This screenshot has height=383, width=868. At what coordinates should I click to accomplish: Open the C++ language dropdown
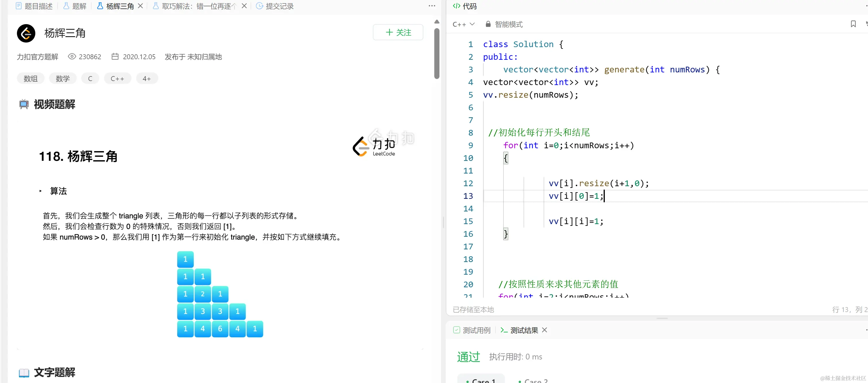[463, 24]
